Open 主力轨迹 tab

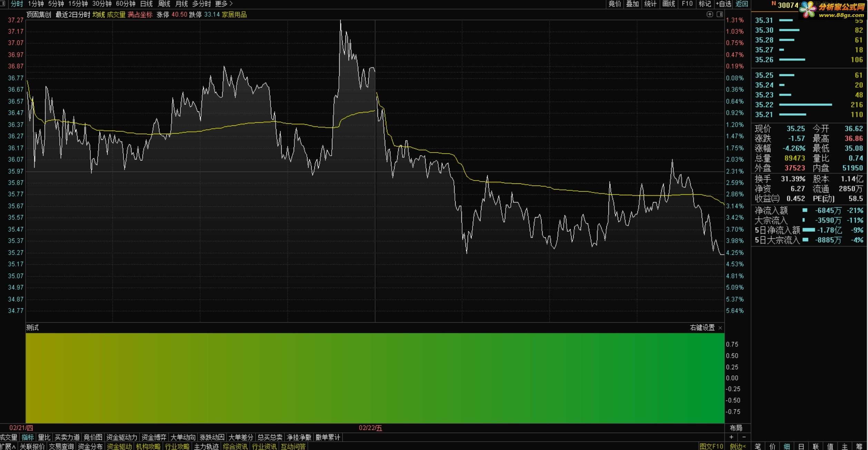tap(206, 446)
